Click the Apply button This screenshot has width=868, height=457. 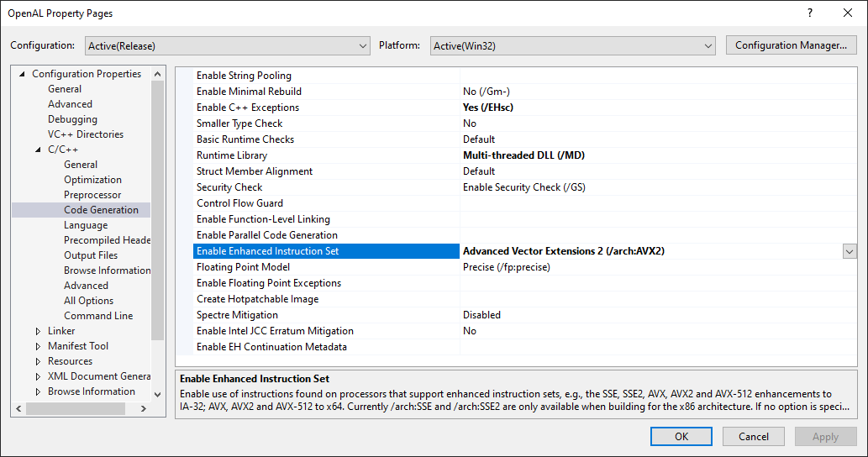tap(825, 437)
